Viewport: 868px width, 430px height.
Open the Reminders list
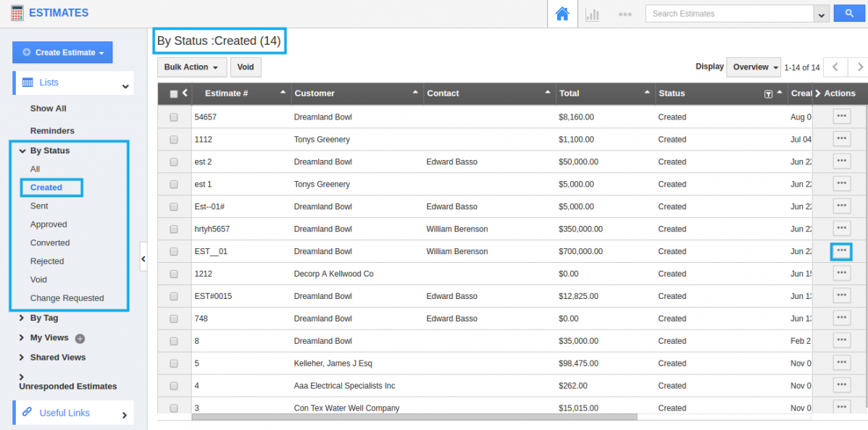click(x=52, y=130)
